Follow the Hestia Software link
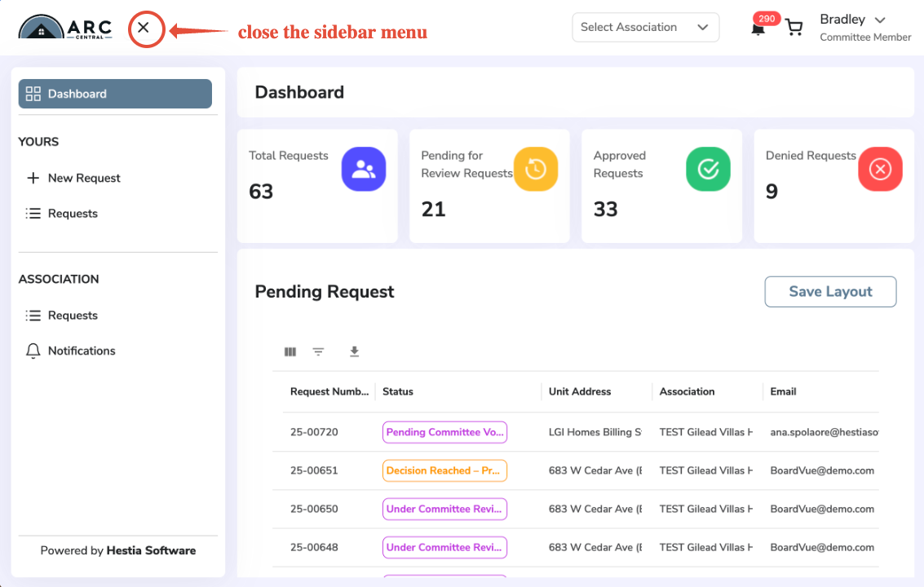 click(151, 550)
